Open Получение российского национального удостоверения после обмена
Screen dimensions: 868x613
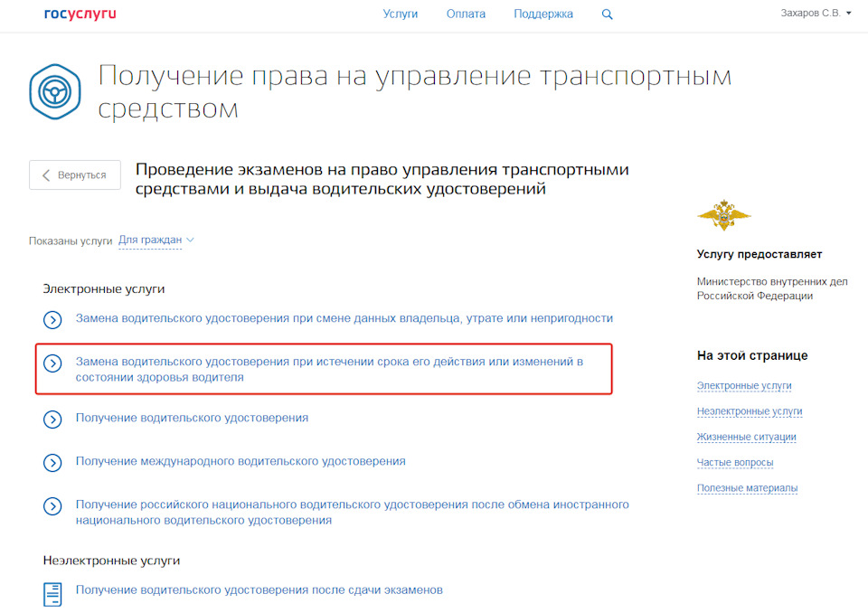pos(352,513)
